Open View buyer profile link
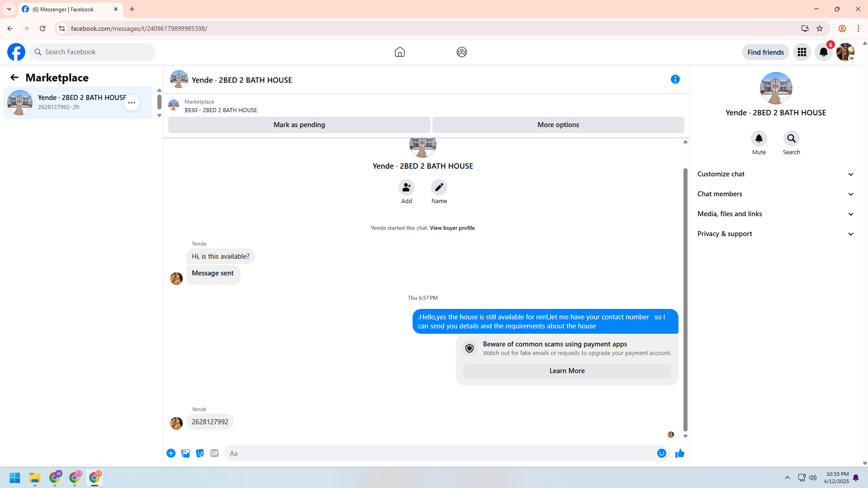The height and width of the screenshot is (488, 868). (x=452, y=228)
